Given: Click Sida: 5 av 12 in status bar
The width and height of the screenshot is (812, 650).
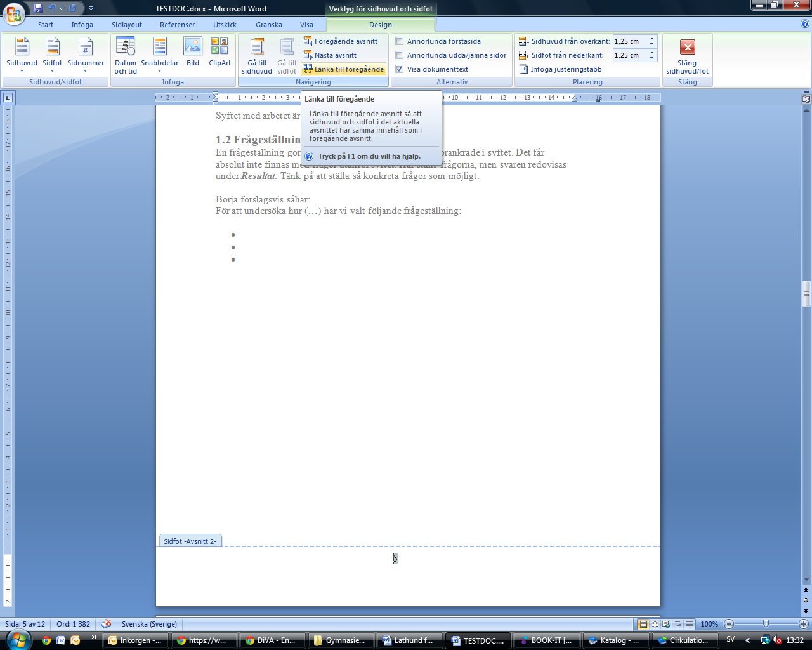Looking at the screenshot, I should point(25,624).
